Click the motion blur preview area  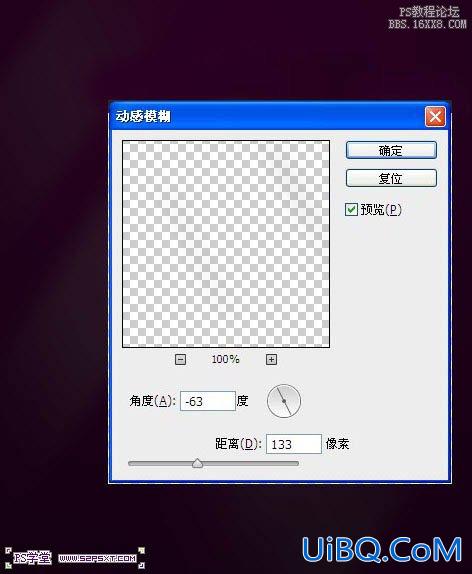(x=226, y=244)
